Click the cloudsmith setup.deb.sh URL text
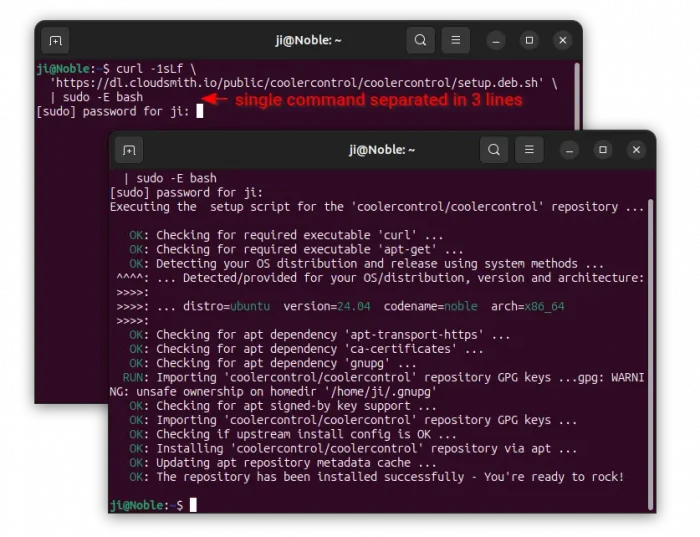 pos(297,83)
